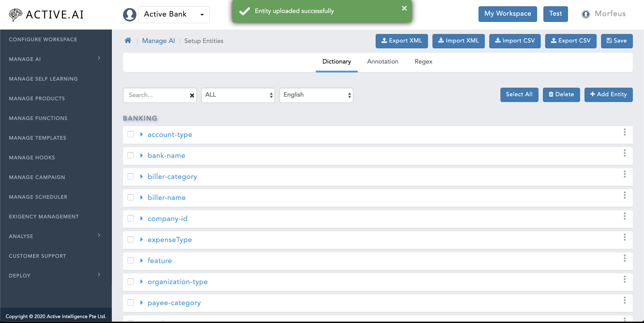The image size is (644, 323).
Task: Tick the account-type checkbox
Action: pyautogui.click(x=131, y=134)
